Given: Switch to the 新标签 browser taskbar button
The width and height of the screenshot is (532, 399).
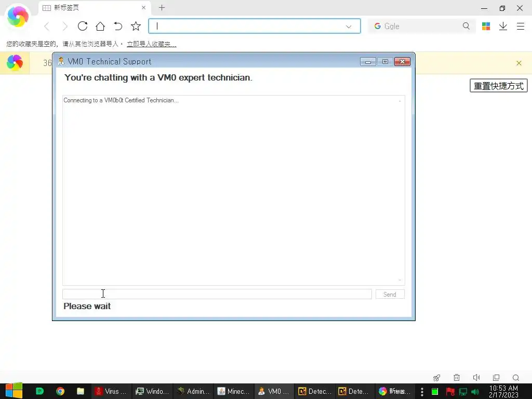Looking at the screenshot, I should [395, 391].
